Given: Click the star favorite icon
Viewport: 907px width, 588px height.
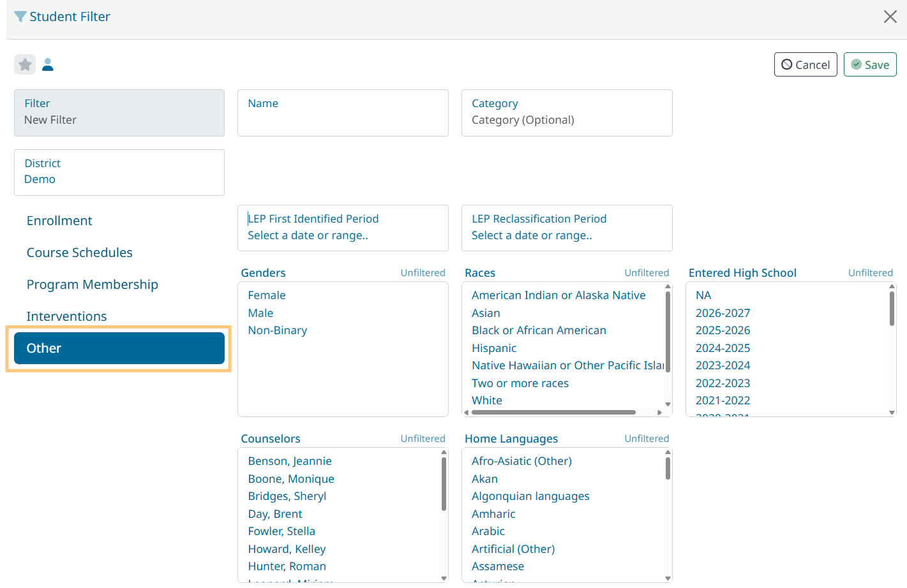Looking at the screenshot, I should [x=25, y=64].
